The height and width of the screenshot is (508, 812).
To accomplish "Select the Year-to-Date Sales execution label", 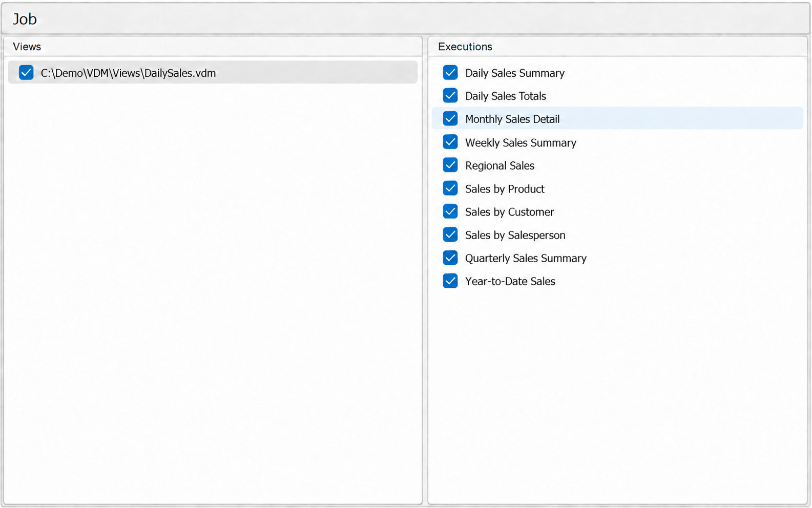I will (510, 281).
